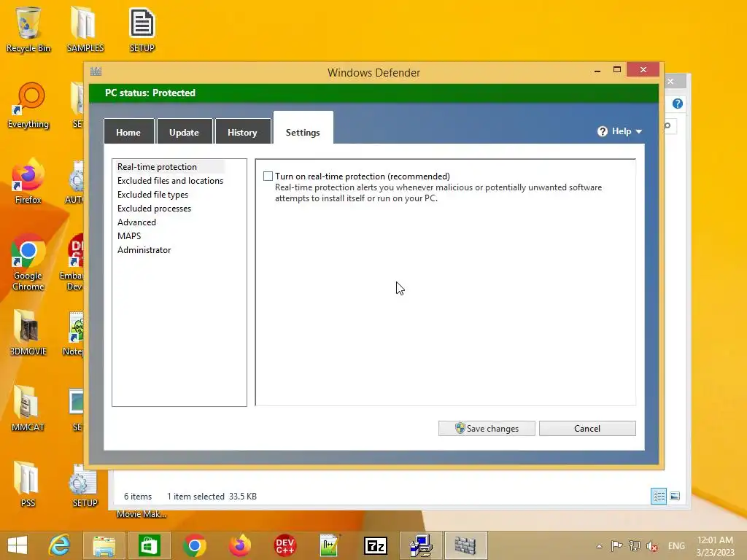Click the Help question mark icon

(603, 131)
